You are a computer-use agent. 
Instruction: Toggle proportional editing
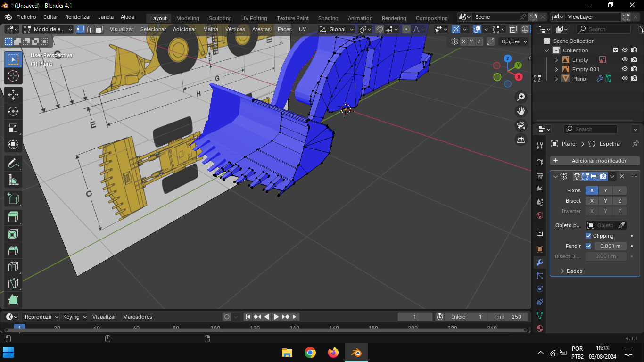(406, 29)
